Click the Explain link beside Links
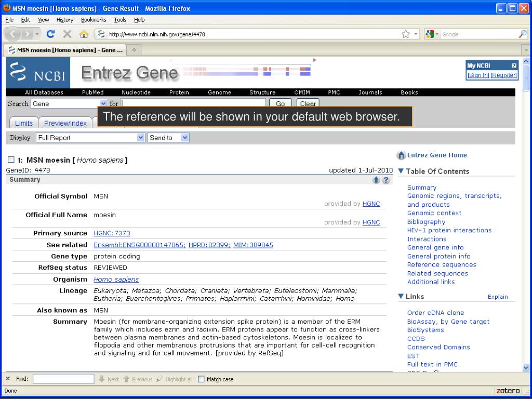 point(498,297)
